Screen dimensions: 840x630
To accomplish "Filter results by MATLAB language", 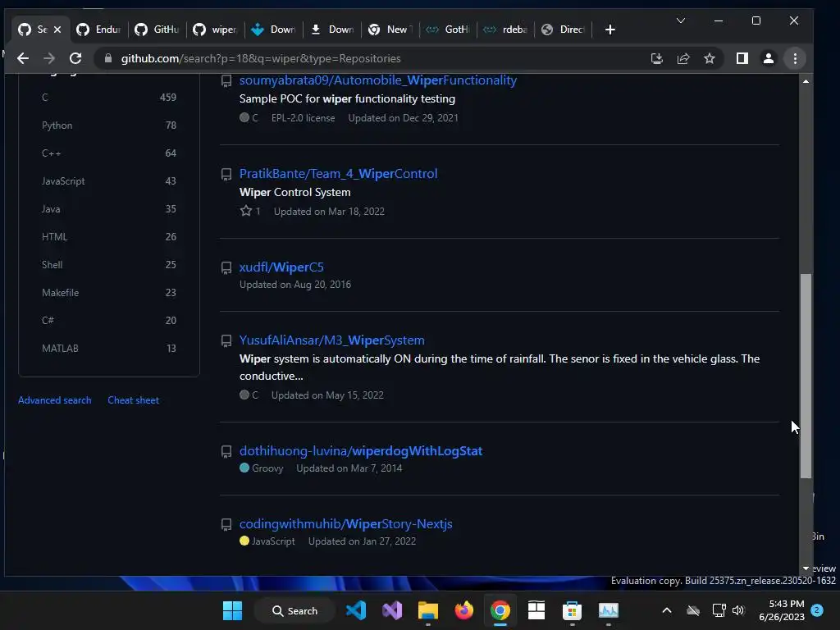I will click(109, 348).
